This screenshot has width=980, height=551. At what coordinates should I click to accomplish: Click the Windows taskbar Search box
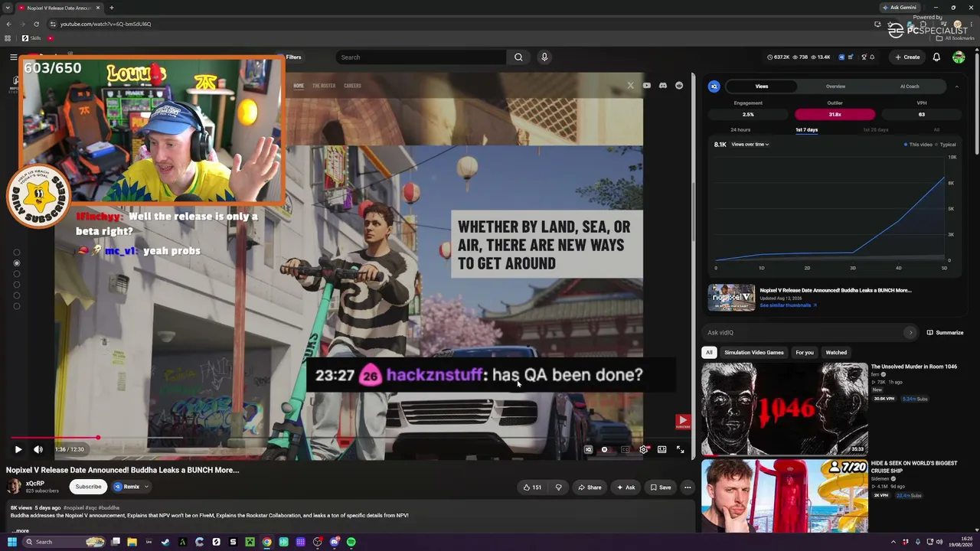tap(63, 542)
